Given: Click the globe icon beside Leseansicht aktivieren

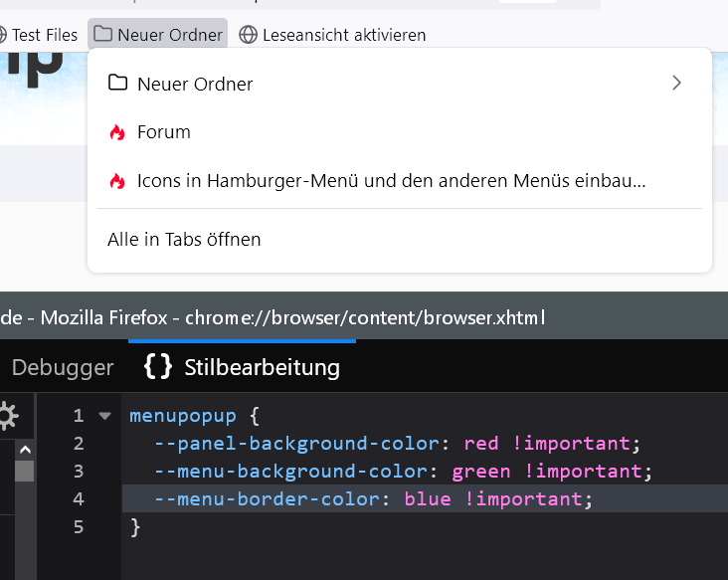Looking at the screenshot, I should click(x=248, y=35).
